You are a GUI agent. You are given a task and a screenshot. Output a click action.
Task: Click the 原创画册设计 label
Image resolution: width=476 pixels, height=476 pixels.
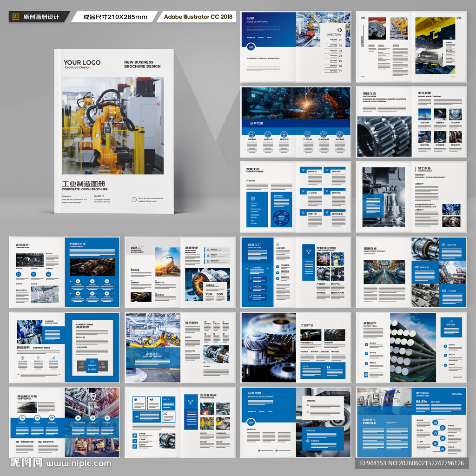[x=41, y=17]
